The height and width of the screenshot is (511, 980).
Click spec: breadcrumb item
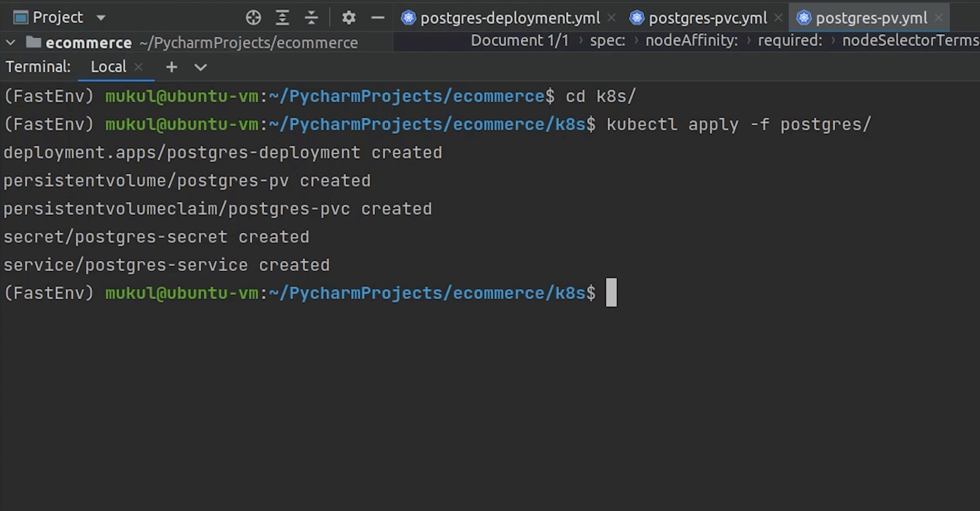click(607, 41)
